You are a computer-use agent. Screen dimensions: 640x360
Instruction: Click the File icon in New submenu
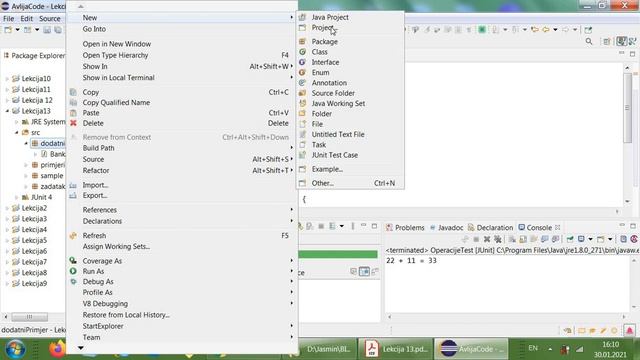click(x=302, y=124)
